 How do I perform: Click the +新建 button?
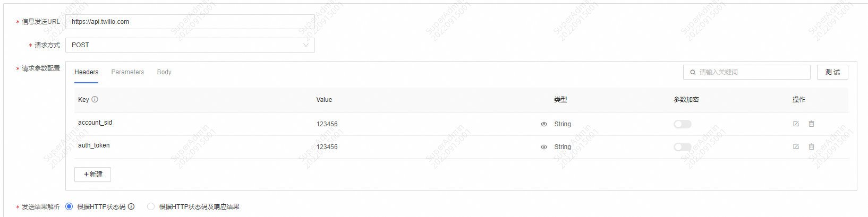coord(93,175)
